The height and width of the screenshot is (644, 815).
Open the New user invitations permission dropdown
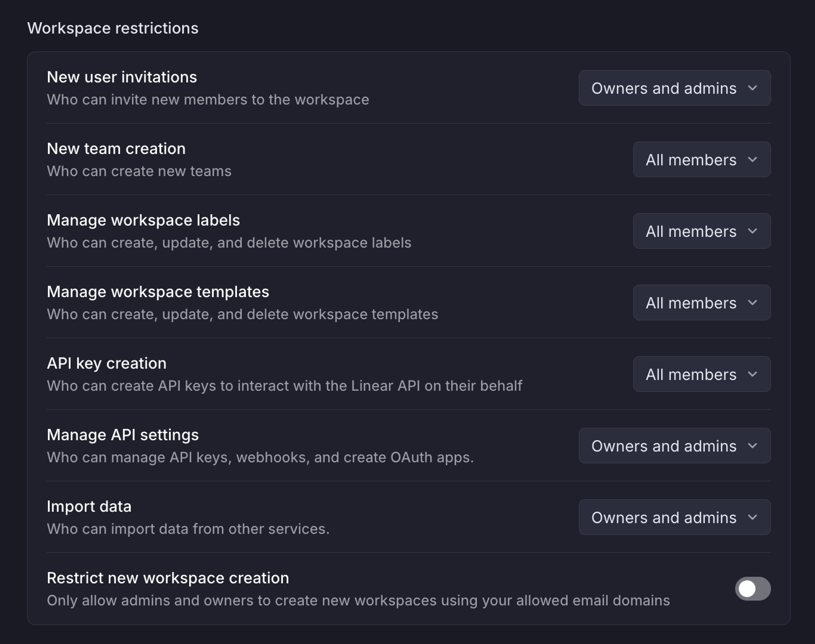tap(674, 88)
